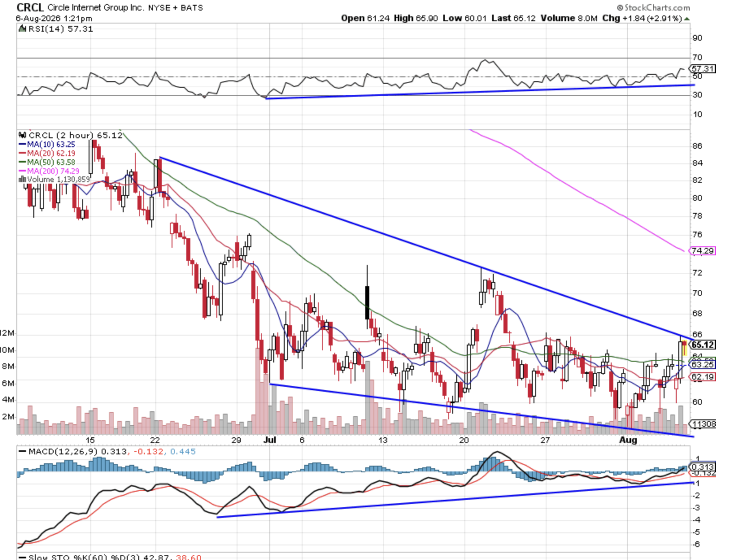The height and width of the screenshot is (560, 732).
Task: Click the 57.31 RSI value tag on right axis
Action: coord(703,69)
